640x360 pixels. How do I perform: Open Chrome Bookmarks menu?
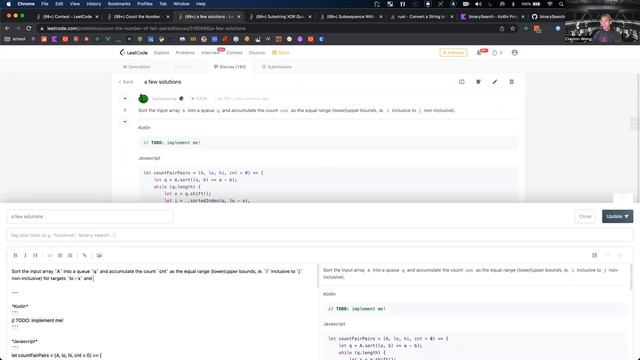119,4
